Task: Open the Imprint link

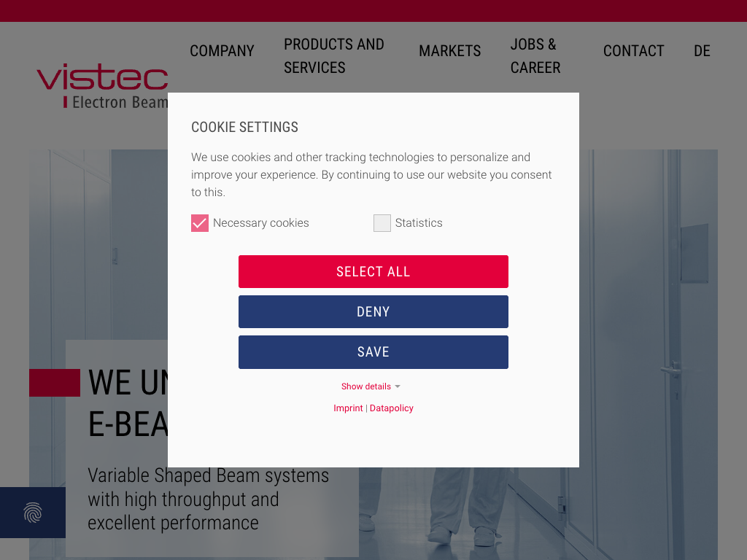Action: click(348, 408)
